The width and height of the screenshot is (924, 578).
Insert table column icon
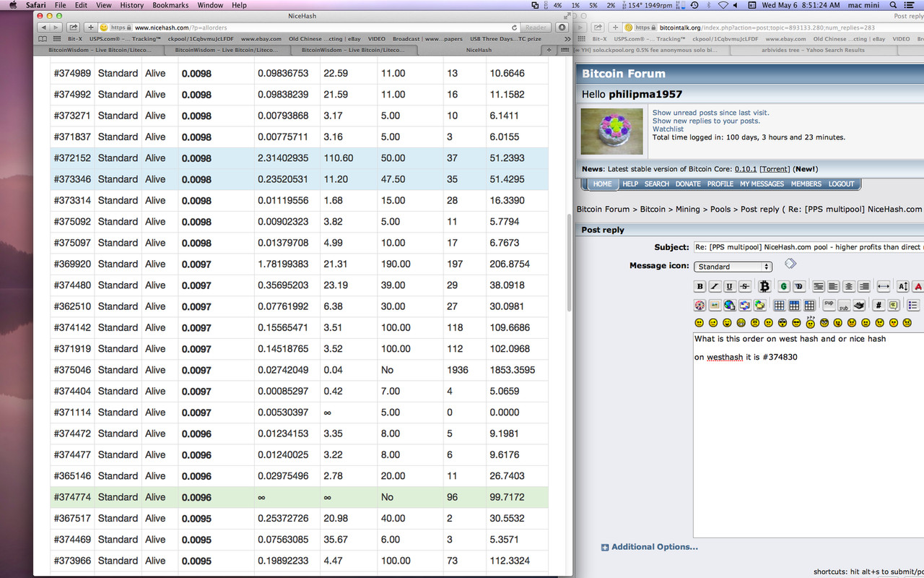tap(809, 306)
